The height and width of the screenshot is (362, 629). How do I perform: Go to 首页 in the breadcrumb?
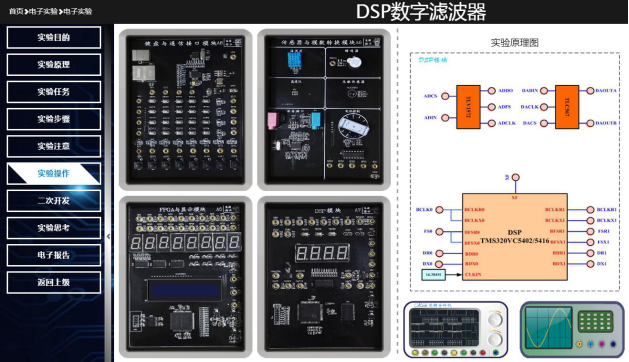coord(16,11)
